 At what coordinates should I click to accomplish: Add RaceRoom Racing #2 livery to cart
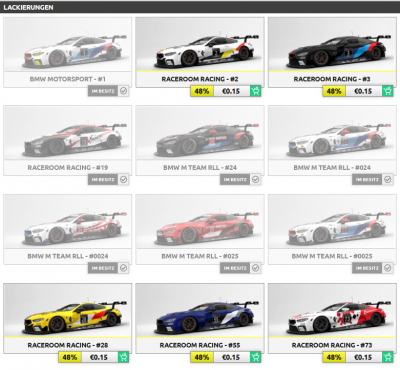tap(255, 91)
